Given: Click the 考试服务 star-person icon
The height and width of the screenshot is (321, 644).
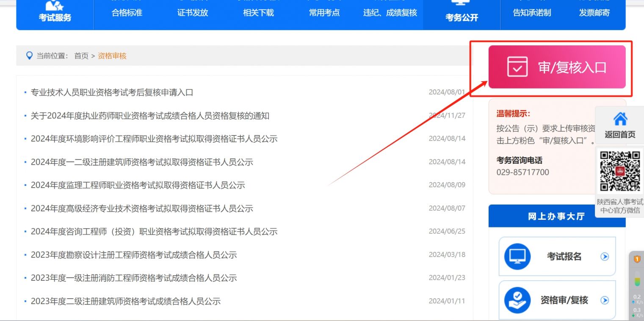Looking at the screenshot, I should (x=54, y=5).
